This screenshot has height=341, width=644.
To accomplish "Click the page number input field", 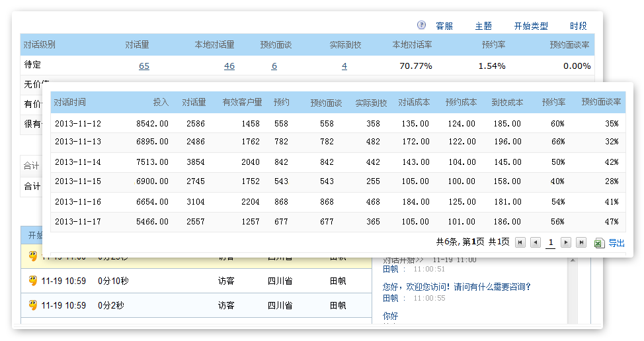I will tap(550, 243).
